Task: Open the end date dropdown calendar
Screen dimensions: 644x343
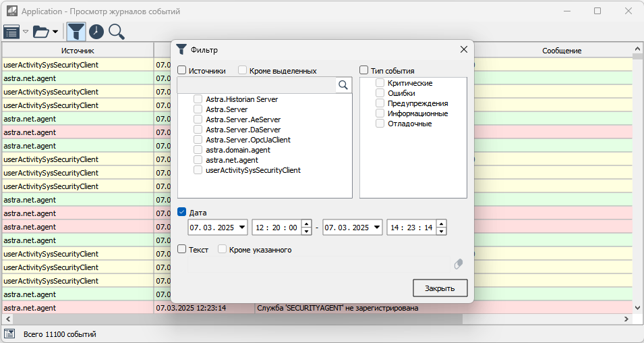Action: click(x=377, y=228)
